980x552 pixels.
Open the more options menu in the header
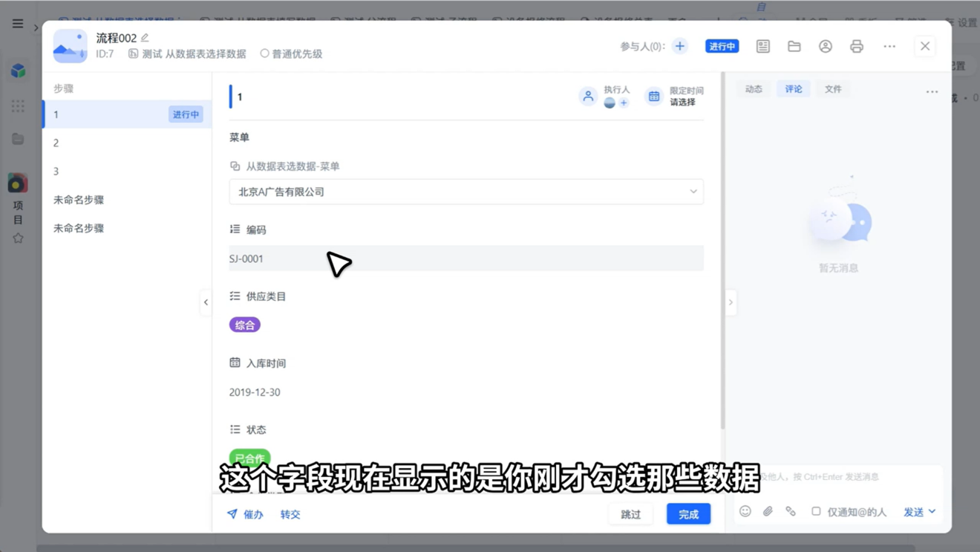pyautogui.click(x=889, y=46)
